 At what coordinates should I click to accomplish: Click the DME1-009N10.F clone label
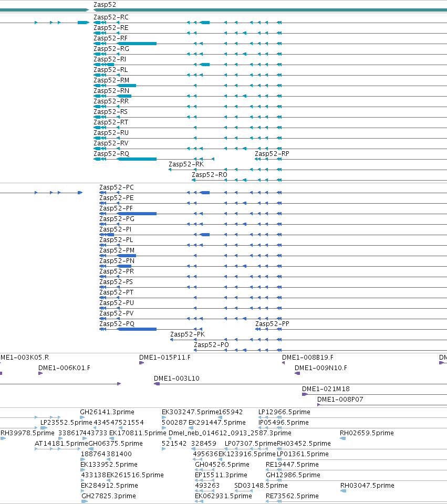[x=321, y=368]
